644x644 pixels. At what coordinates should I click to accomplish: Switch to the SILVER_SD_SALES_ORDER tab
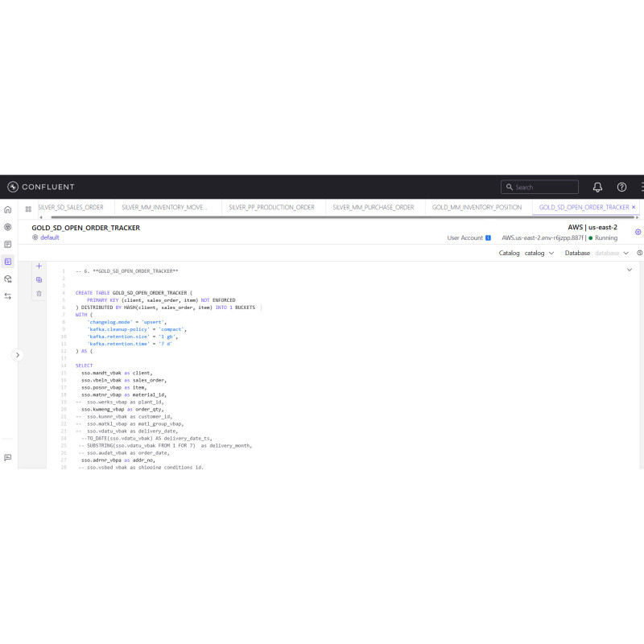[72, 207]
